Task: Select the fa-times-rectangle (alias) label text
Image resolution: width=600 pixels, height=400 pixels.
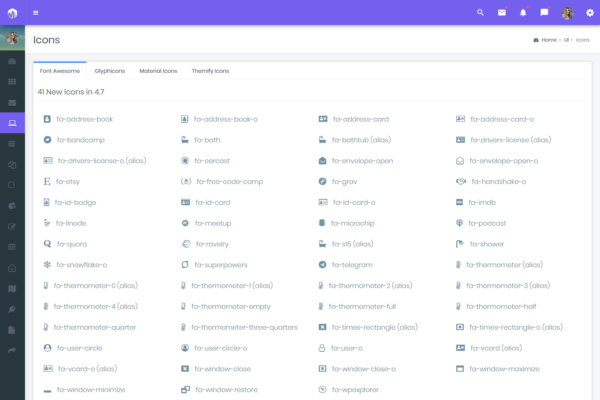Action: point(375,327)
